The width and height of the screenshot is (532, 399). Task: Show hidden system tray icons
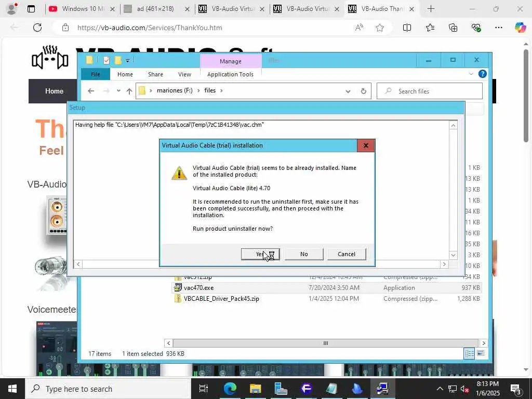click(x=440, y=389)
